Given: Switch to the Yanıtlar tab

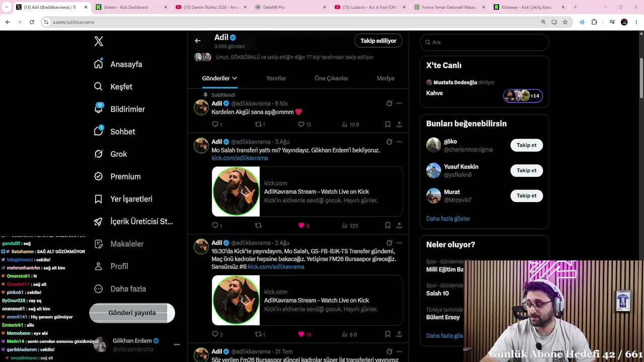Looking at the screenshot, I should point(276,78).
